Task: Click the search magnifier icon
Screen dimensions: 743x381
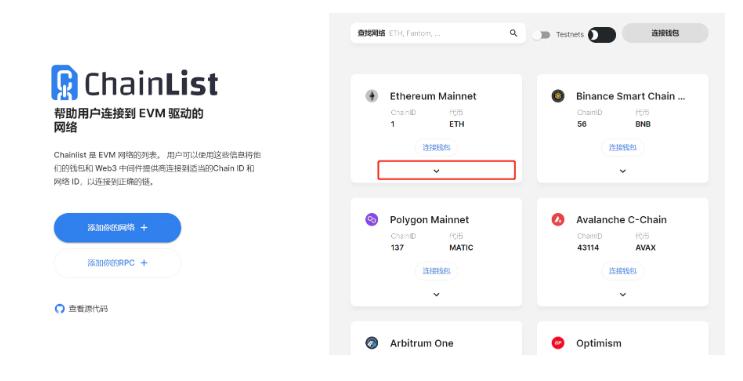Action: (513, 33)
